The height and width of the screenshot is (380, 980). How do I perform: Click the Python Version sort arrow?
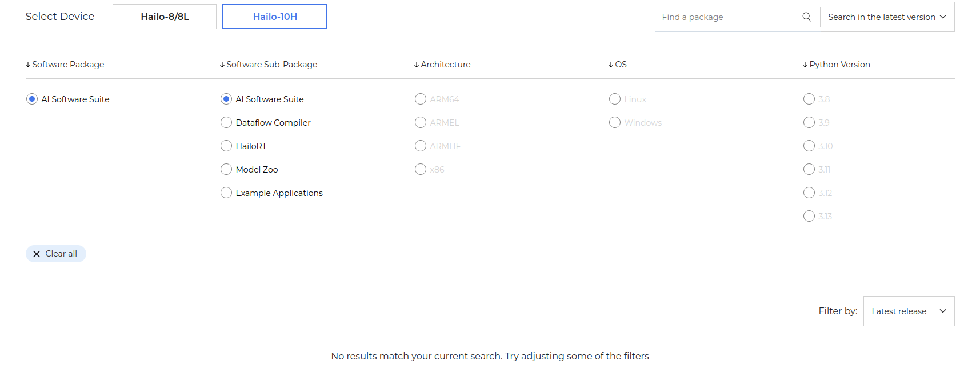coord(805,65)
